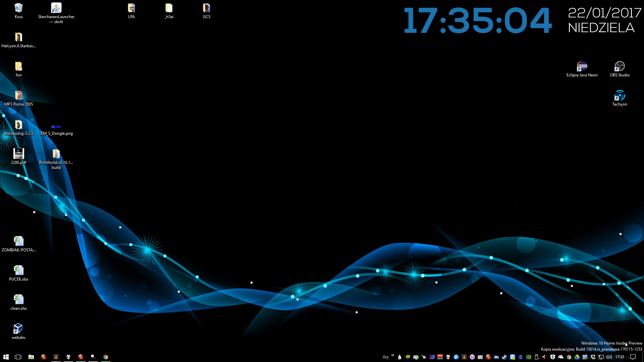Image resolution: width=644 pixels, height=362 pixels.
Task: Click the Task View taskbar button
Action: (x=18, y=357)
